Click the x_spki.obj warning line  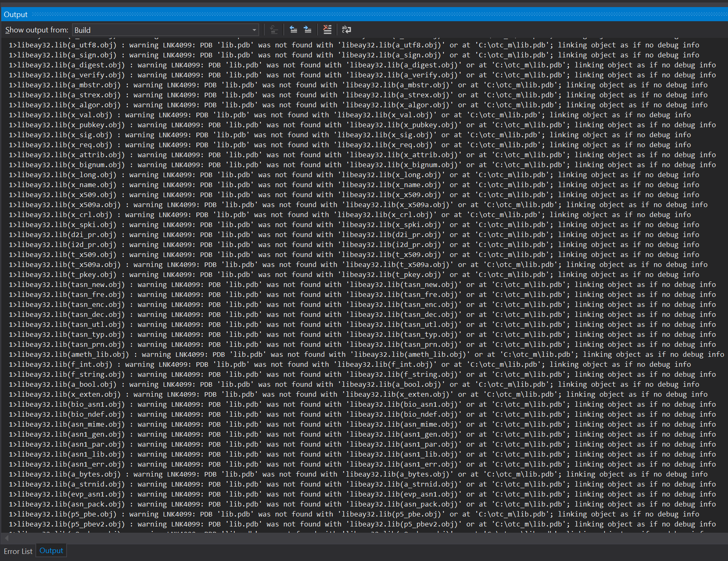[354, 225]
